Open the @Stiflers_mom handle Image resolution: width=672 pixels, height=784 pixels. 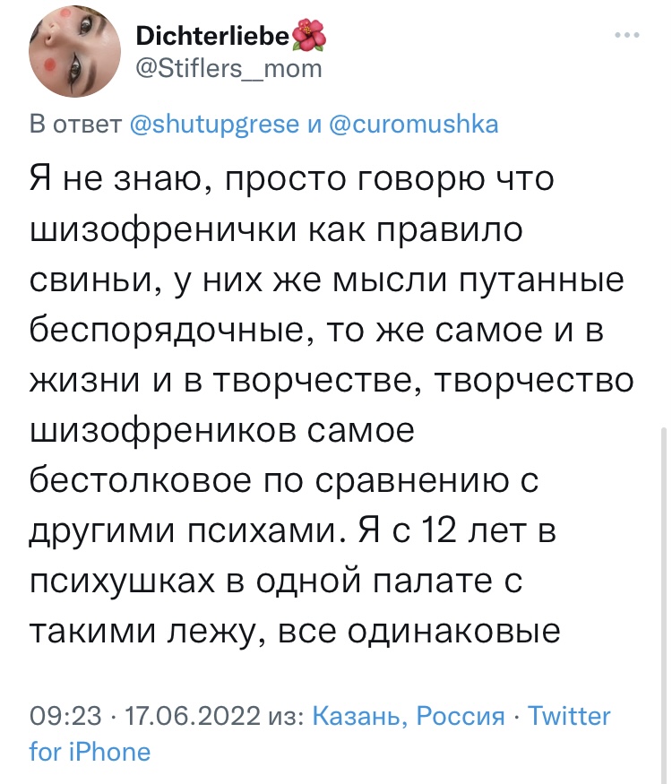[x=228, y=67]
